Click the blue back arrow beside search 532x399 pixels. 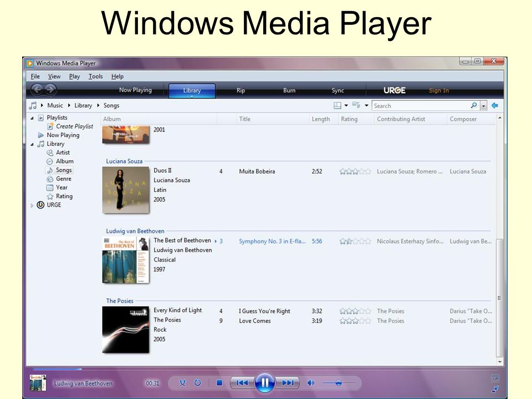click(x=495, y=105)
